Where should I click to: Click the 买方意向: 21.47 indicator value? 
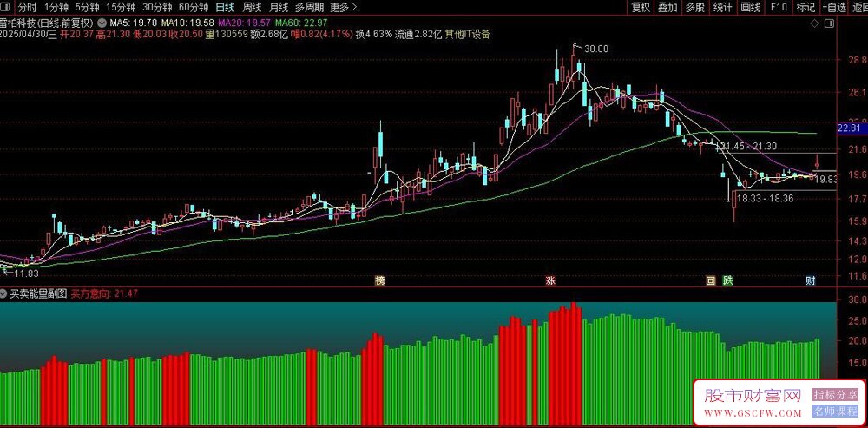pyautogui.click(x=104, y=294)
